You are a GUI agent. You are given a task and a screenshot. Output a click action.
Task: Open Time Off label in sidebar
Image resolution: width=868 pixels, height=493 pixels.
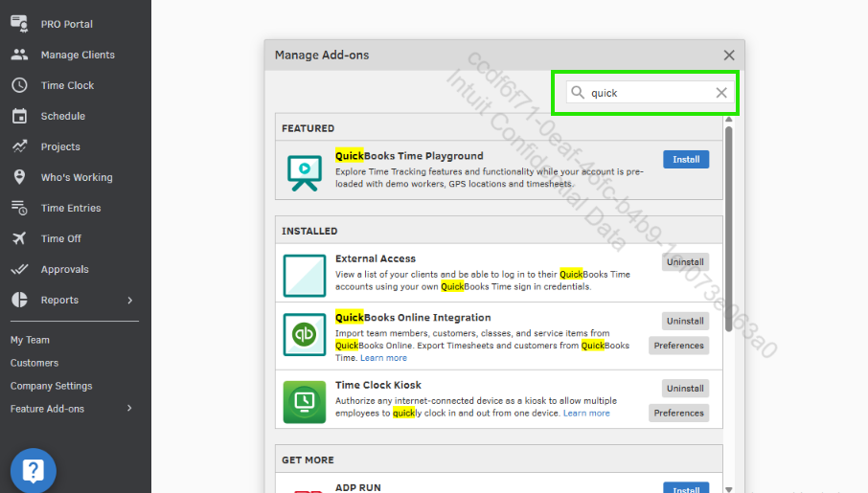(61, 238)
